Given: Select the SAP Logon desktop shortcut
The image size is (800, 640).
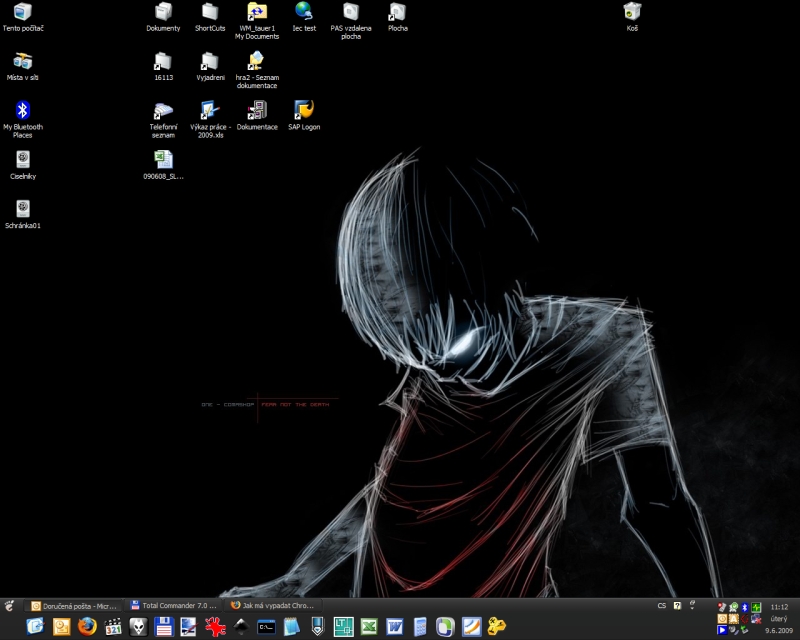Looking at the screenshot, I should (x=304, y=110).
